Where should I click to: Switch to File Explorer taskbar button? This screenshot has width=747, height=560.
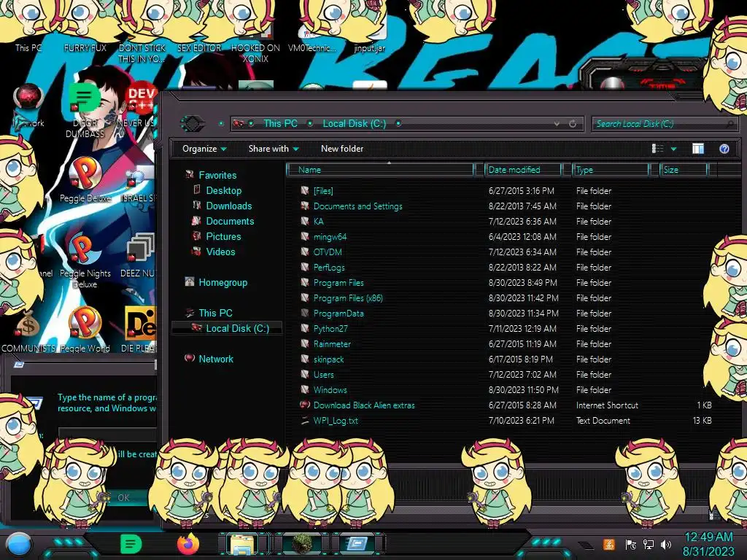coord(242,544)
